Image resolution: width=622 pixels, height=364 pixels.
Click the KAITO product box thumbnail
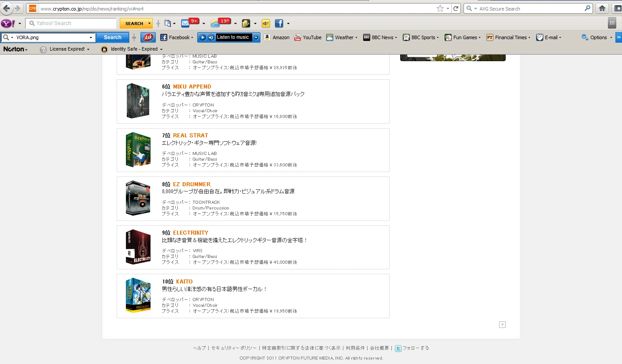click(x=138, y=295)
